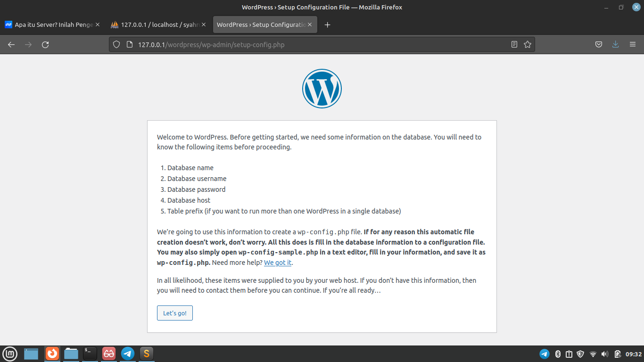Click the page info icon in address bar
Screen dimensions: 644x362
point(130,45)
